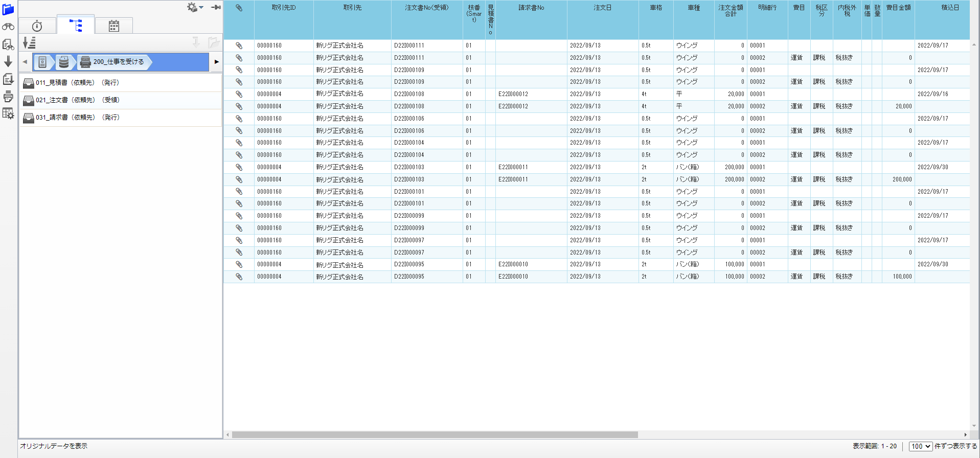Click the attachment column header paperclip

[239, 8]
